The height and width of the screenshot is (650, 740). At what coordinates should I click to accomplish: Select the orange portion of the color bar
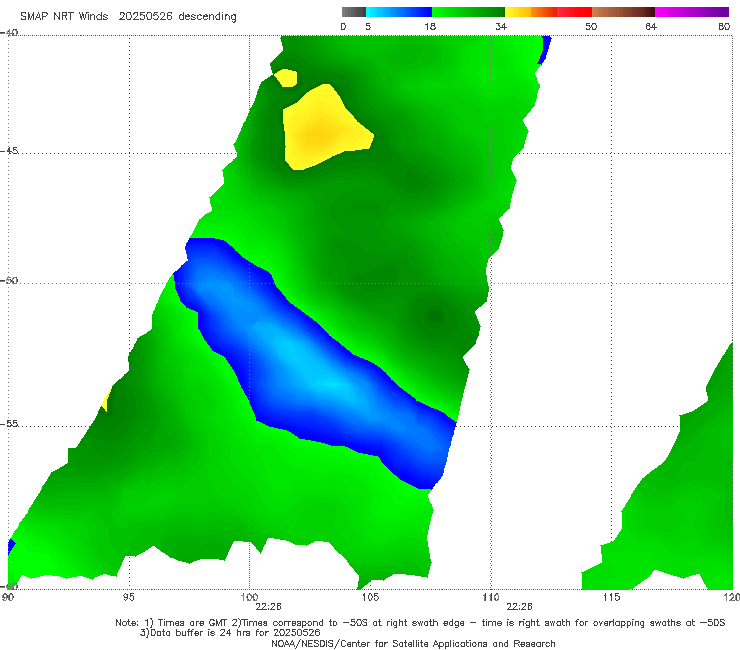tap(544, 12)
